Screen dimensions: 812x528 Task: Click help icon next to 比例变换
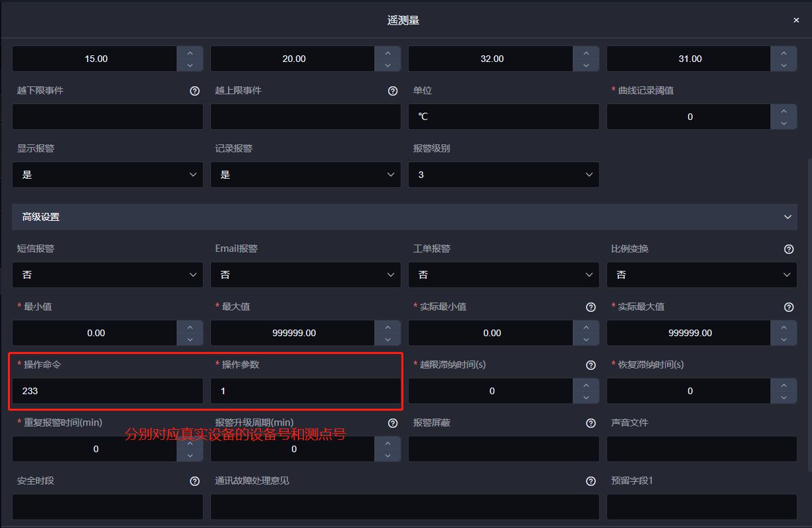click(789, 249)
